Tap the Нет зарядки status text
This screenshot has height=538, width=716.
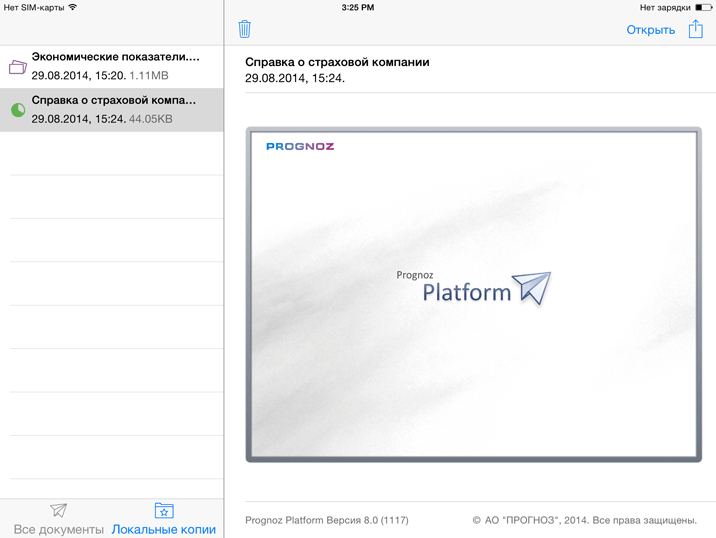(665, 7)
